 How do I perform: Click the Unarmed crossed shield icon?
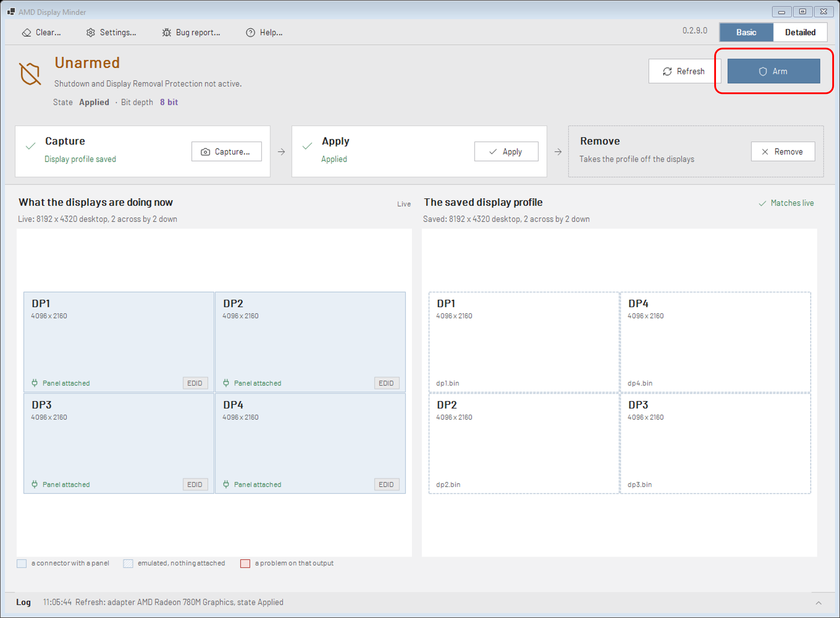pyautogui.click(x=30, y=74)
